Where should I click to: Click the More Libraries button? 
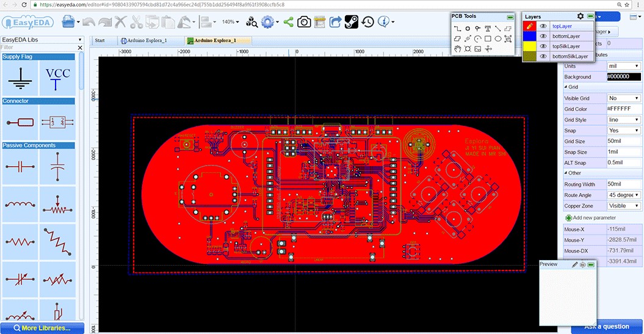click(42, 328)
